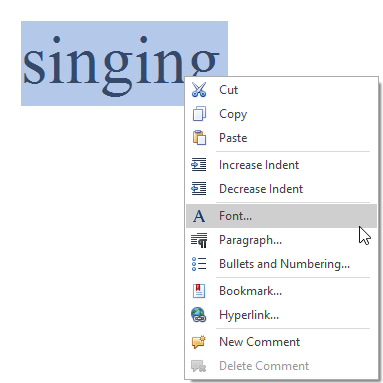The image size is (383, 383).
Task: Click the Hyperlink globe icon
Action: click(x=199, y=315)
